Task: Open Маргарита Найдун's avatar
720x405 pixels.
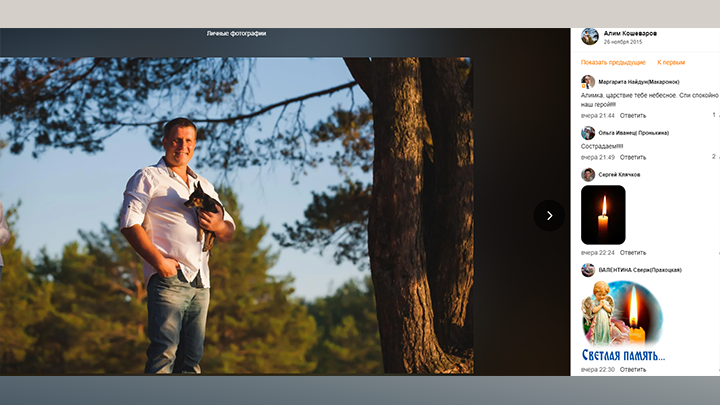Action: pyautogui.click(x=588, y=82)
